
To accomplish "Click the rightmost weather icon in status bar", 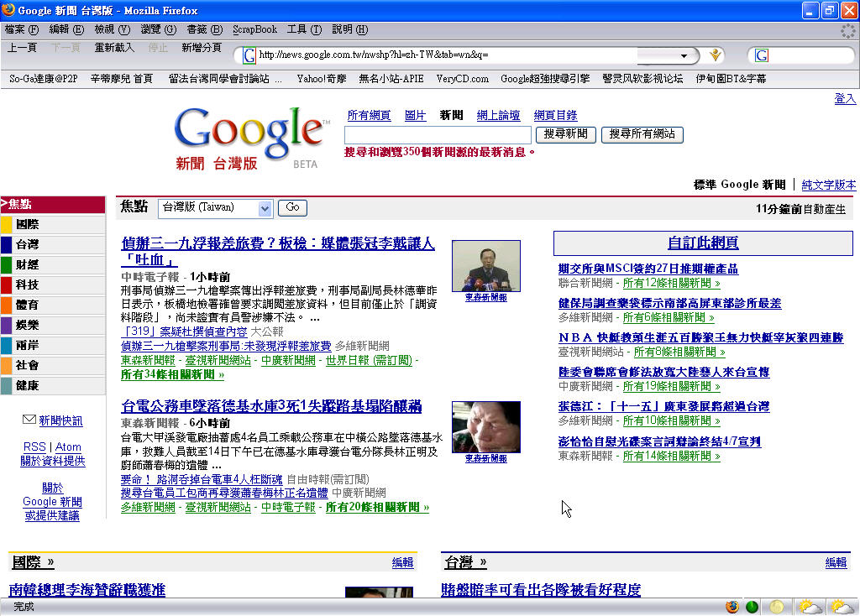I will pos(842,607).
